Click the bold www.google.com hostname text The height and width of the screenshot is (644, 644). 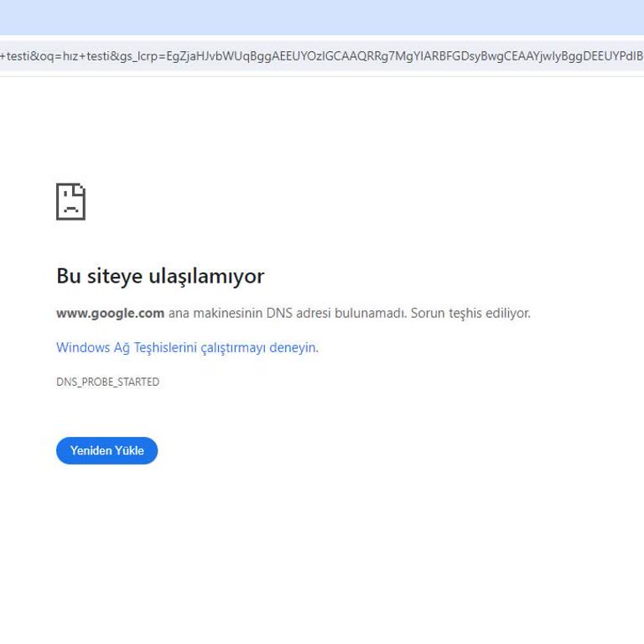[110, 314]
